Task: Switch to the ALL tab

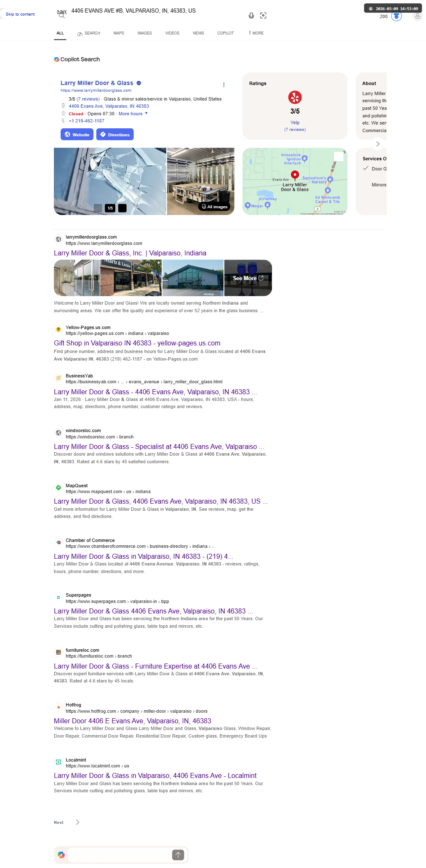Action: pos(60,33)
